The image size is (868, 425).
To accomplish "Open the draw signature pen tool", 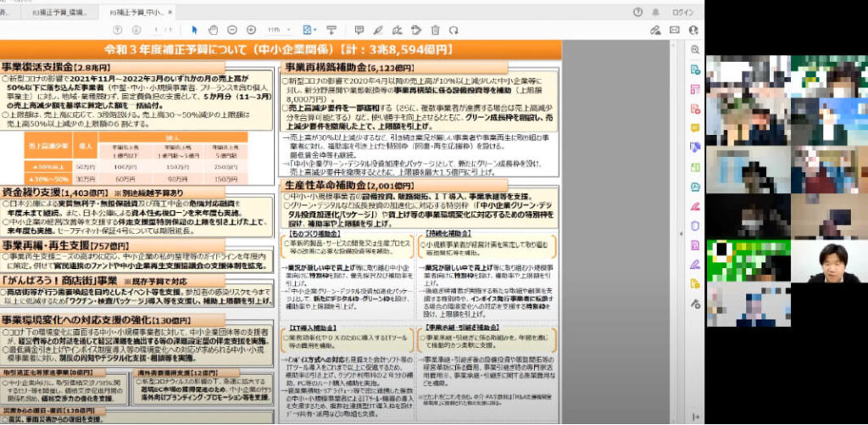I will point(397,30).
